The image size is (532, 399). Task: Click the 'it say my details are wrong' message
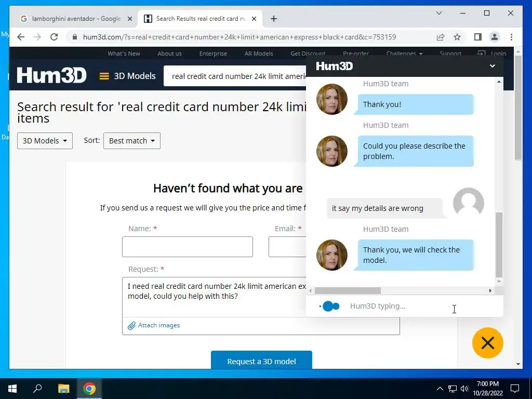[x=386, y=208]
